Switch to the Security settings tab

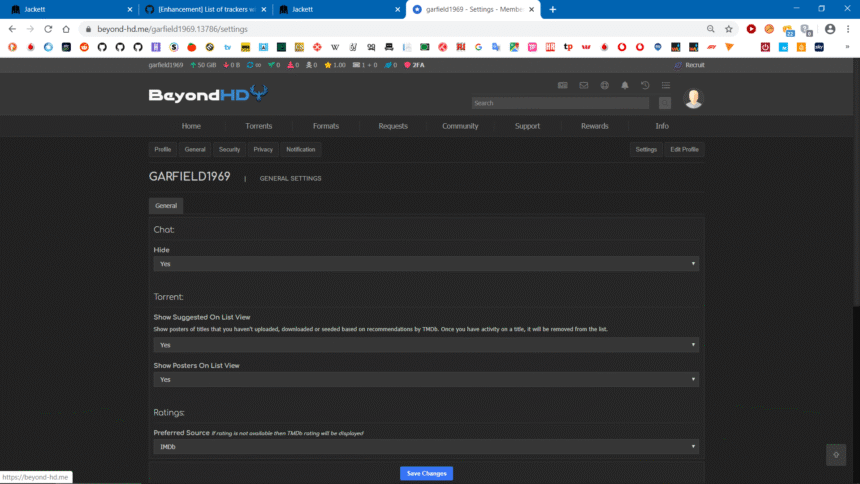pos(229,149)
